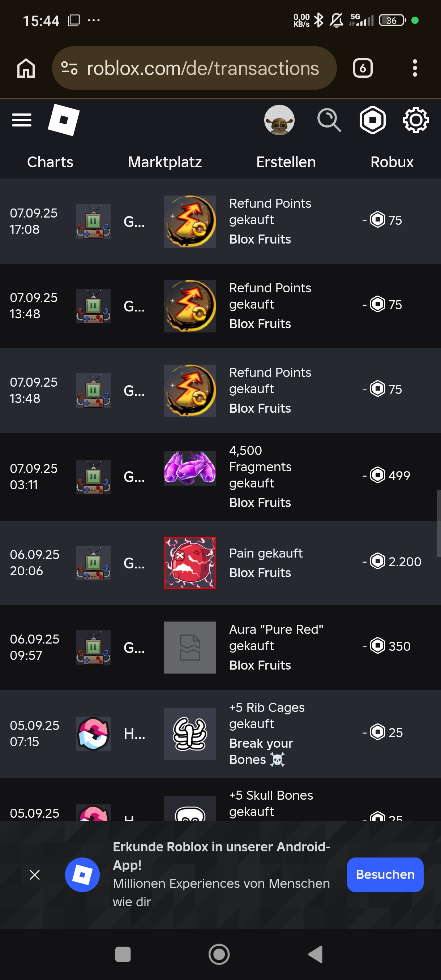441x980 pixels.
Task: Switch to the Marktplatz tab
Action: click(x=165, y=162)
